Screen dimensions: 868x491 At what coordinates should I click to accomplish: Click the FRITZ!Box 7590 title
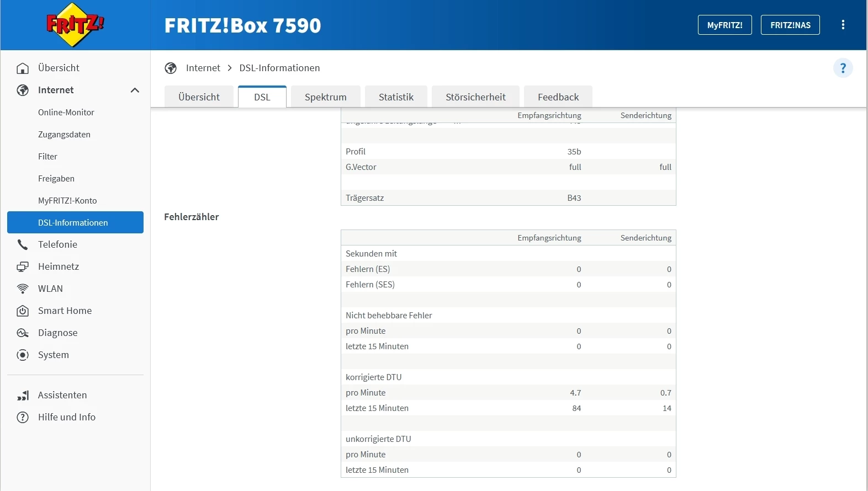[242, 25]
